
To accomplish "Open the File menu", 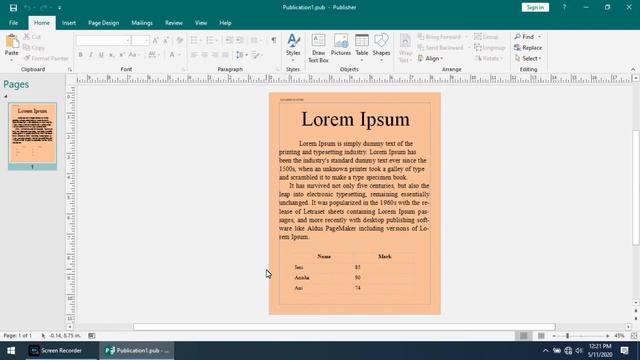I will click(13, 23).
